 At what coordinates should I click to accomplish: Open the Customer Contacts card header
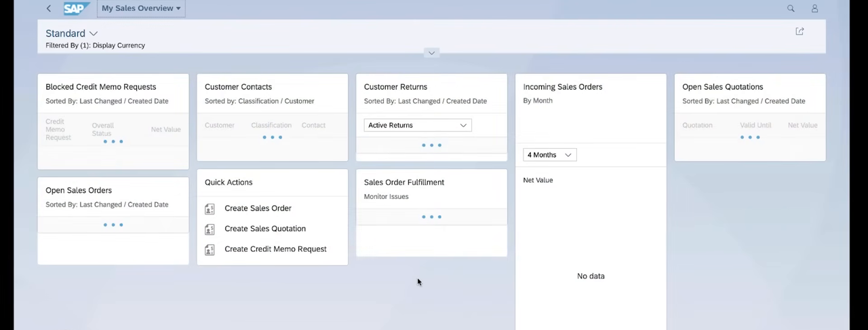(272, 94)
